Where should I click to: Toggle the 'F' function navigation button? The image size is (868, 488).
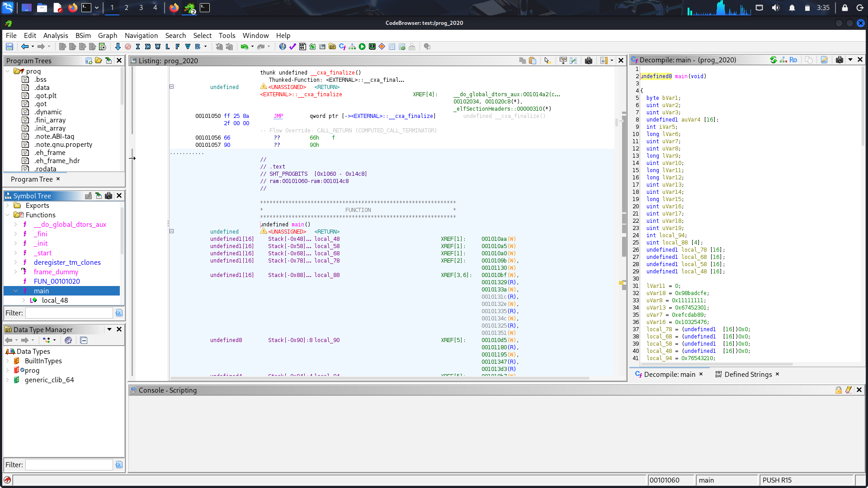177,47
